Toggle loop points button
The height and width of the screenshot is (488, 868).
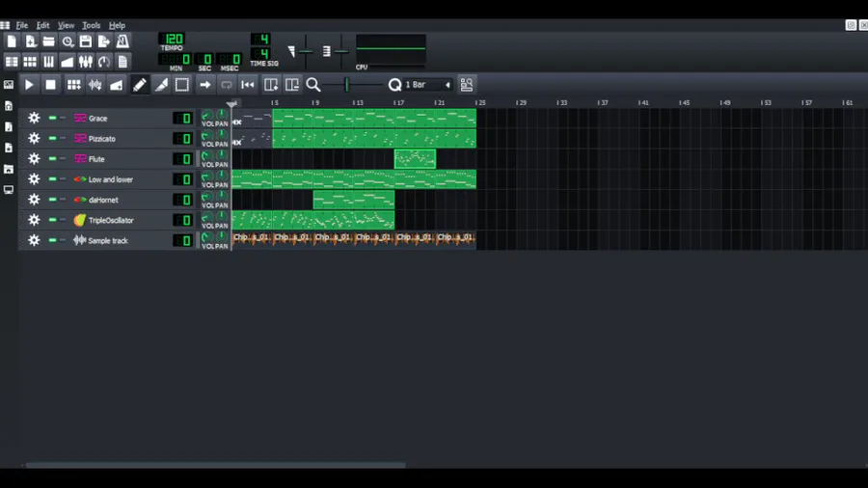tap(227, 85)
